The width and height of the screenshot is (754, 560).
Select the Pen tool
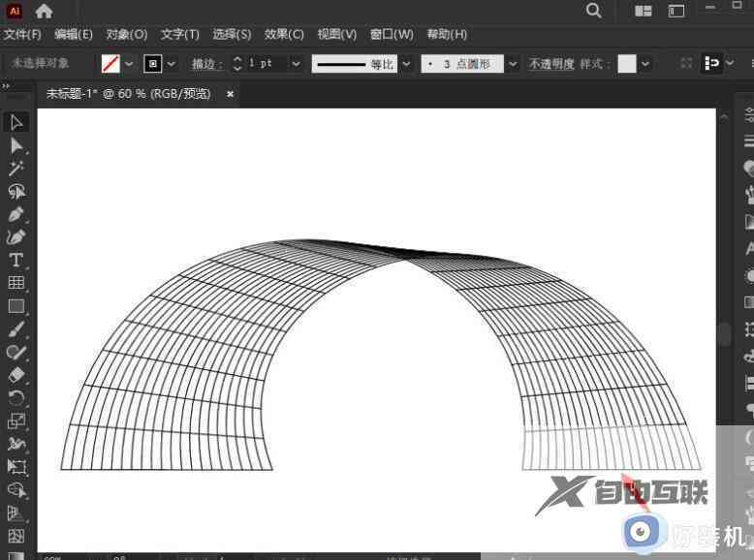16,214
